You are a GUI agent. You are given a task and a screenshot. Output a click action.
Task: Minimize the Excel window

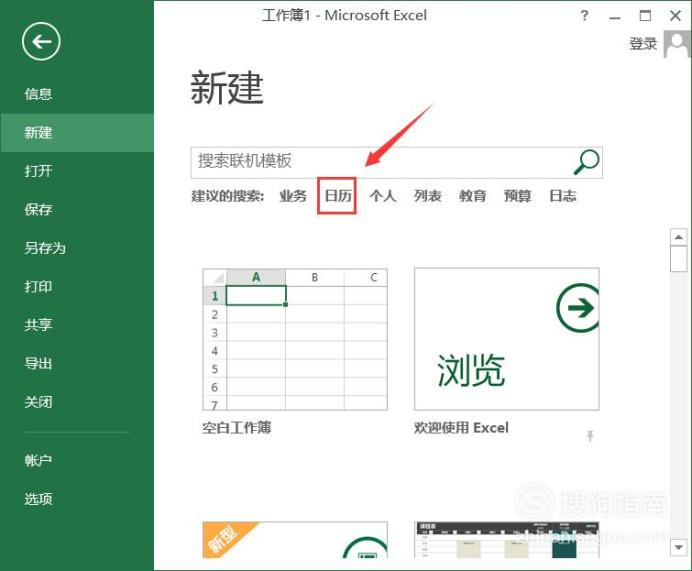615,17
